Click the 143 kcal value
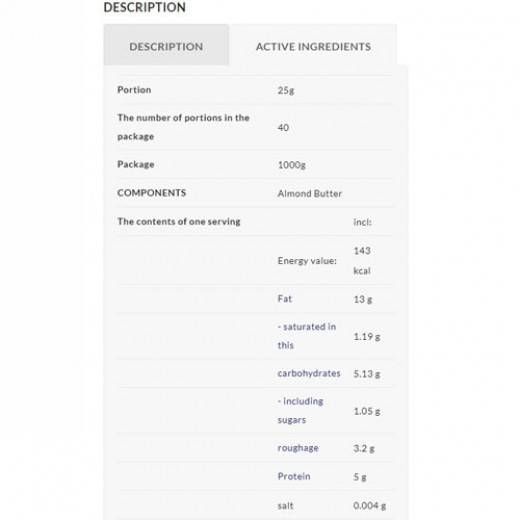 [x=362, y=260]
